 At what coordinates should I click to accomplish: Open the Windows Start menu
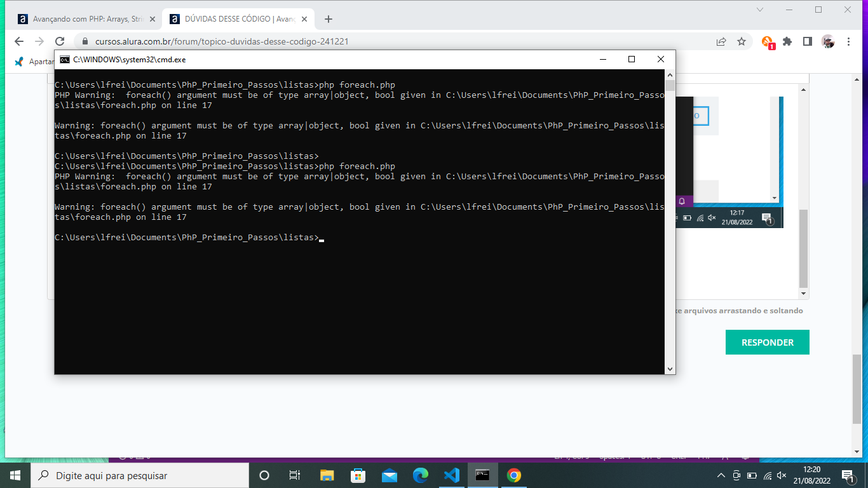point(15,475)
